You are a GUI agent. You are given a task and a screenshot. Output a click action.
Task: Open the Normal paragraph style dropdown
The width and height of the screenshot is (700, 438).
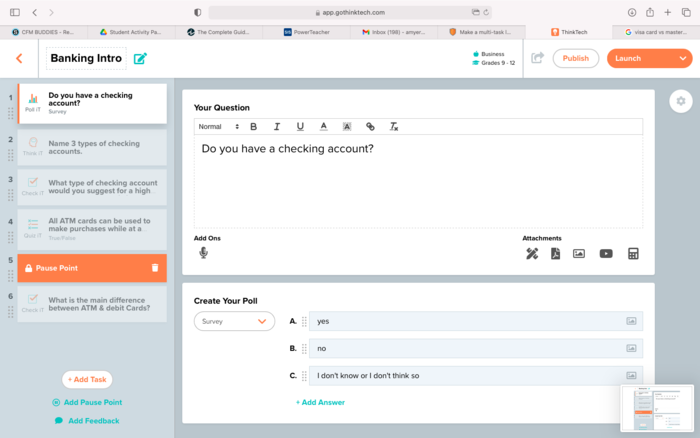click(218, 127)
